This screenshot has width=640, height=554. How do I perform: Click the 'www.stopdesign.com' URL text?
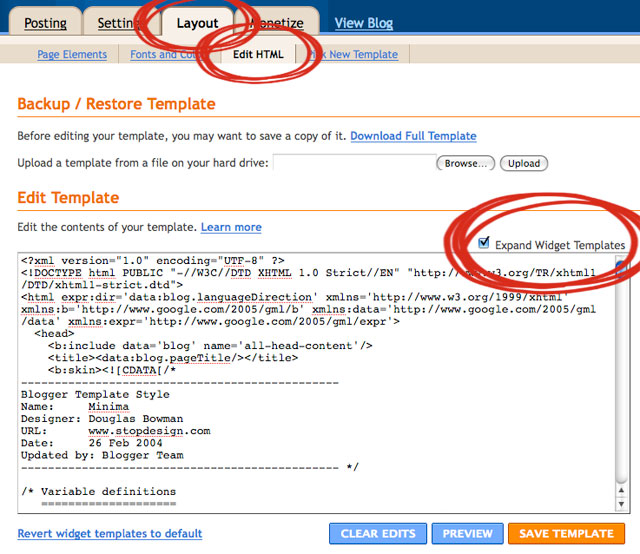(x=149, y=431)
